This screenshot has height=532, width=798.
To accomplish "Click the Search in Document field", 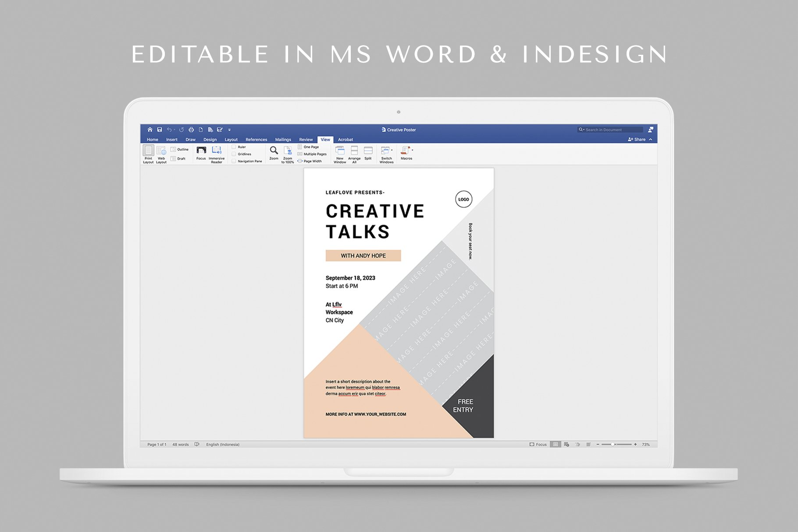I will point(612,130).
